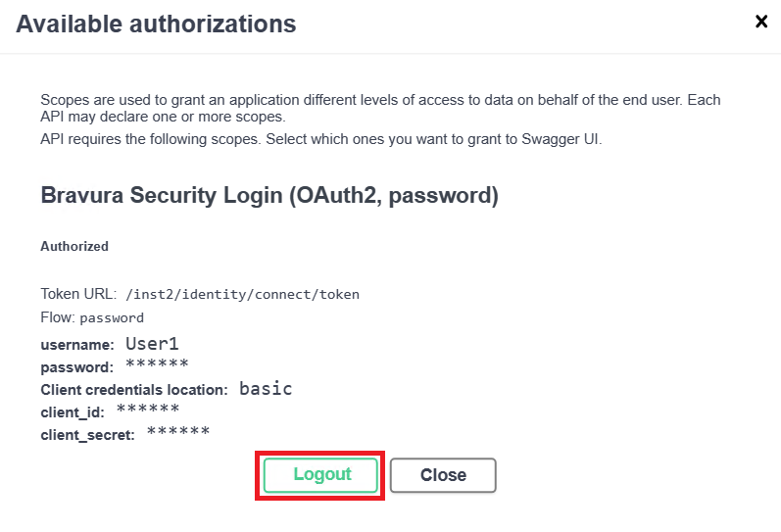Click the Flow label
The image size is (781, 532).
pos(57,317)
